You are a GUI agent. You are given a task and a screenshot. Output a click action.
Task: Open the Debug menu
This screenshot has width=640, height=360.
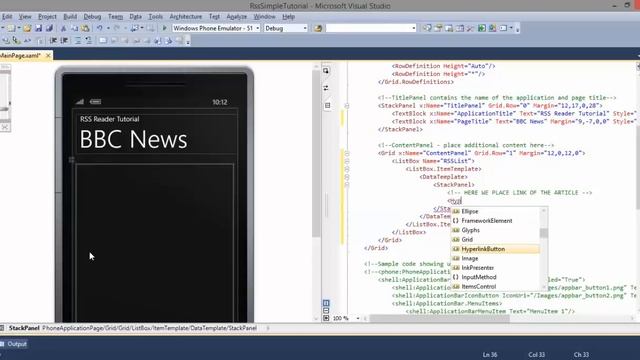tap(92, 17)
